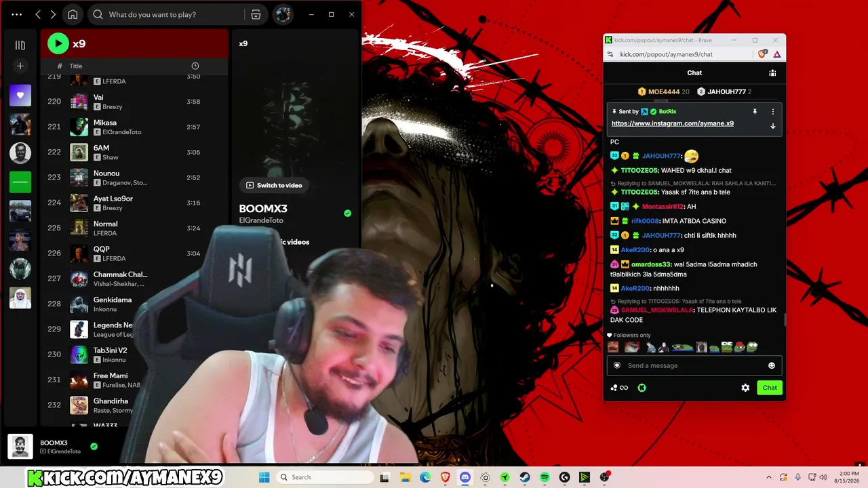Screen dimensions: 868x488
Task: Open the chat users list icon
Action: coord(772,73)
